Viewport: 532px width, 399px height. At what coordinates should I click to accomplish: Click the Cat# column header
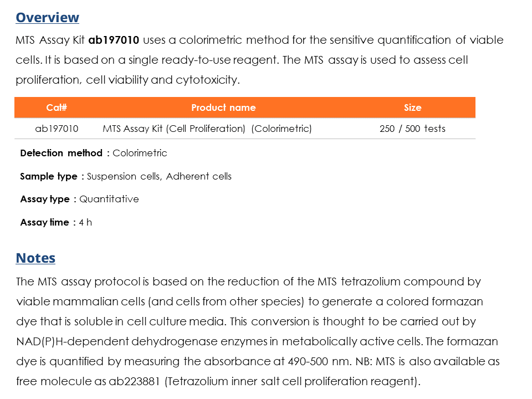[57, 108]
